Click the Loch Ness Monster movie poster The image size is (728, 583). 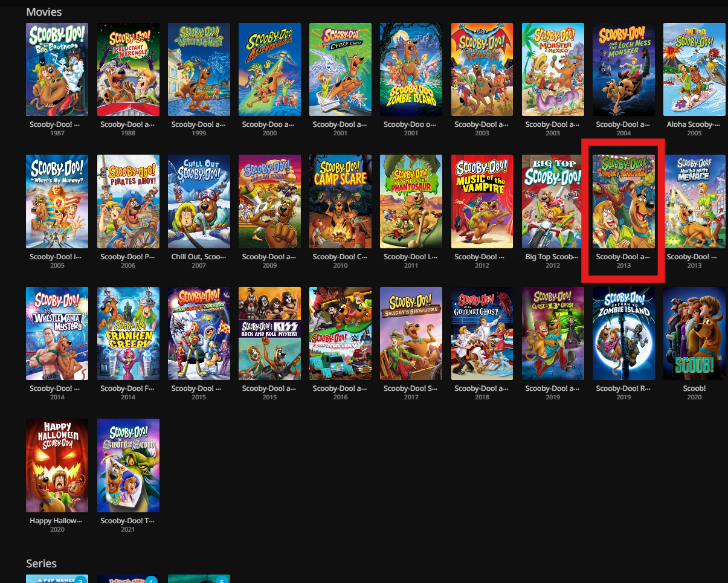[623, 69]
